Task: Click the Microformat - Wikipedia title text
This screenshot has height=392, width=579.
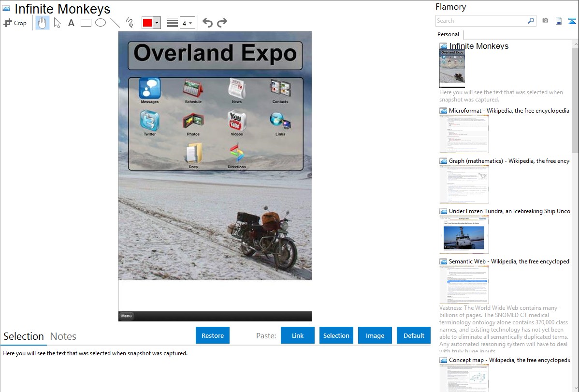Action: (x=509, y=111)
